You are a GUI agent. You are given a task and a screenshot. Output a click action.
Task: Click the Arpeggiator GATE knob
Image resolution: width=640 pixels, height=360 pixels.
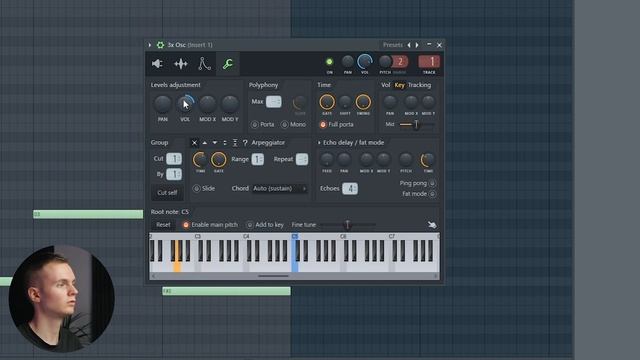(x=218, y=160)
